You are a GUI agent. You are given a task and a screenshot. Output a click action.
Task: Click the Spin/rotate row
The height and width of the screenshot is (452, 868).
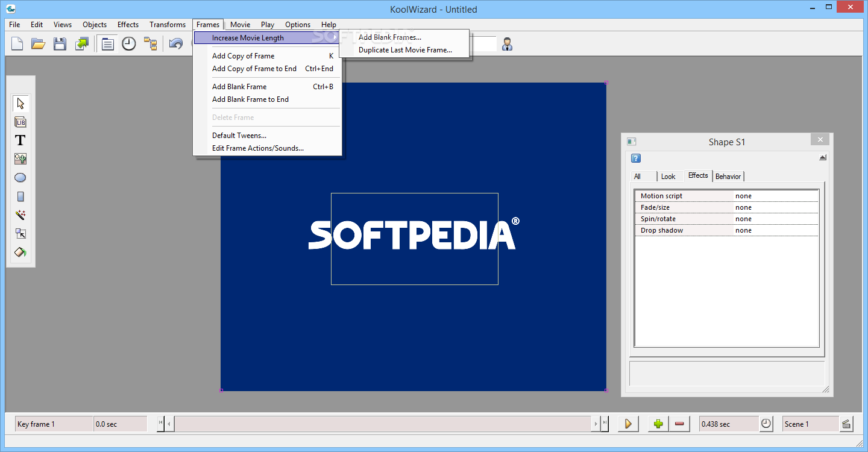click(x=727, y=219)
